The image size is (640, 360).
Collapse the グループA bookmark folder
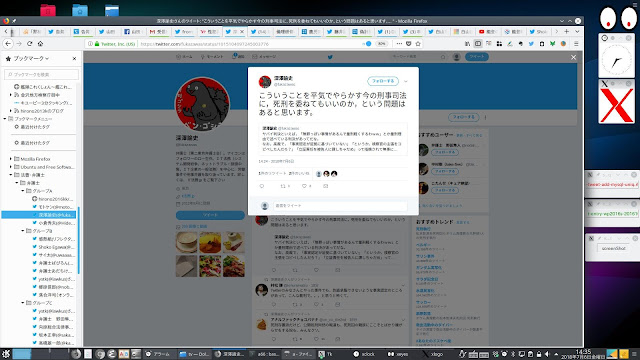[23, 191]
